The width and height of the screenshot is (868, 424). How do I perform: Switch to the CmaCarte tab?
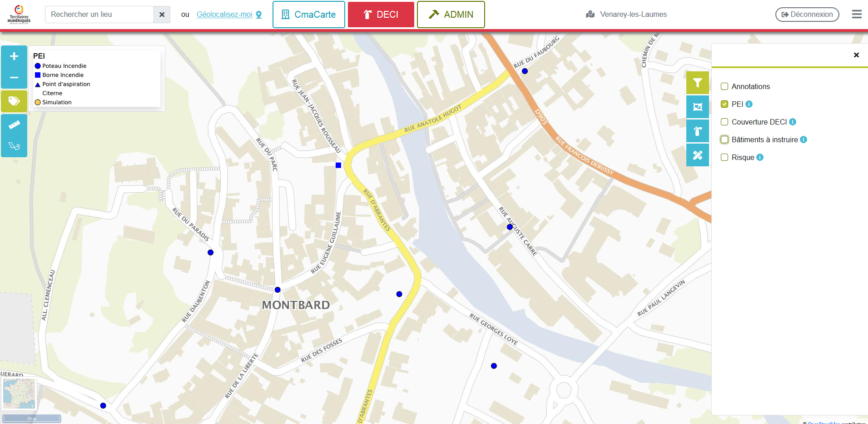point(309,15)
